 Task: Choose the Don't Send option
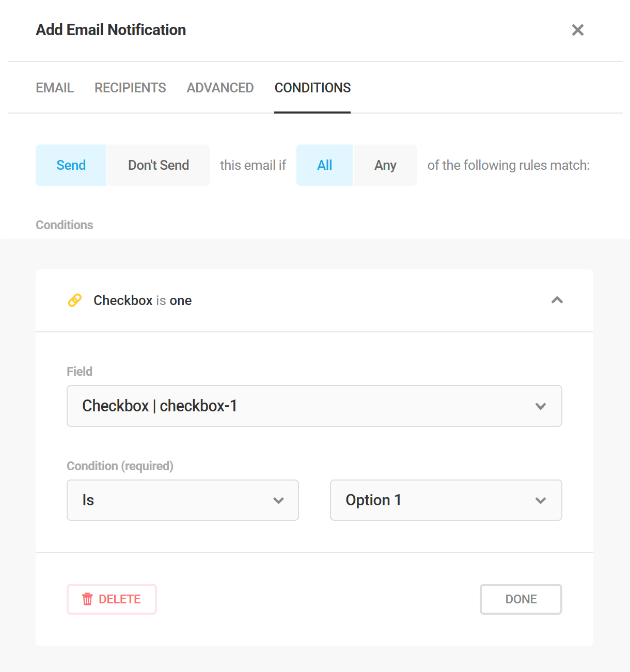click(159, 165)
